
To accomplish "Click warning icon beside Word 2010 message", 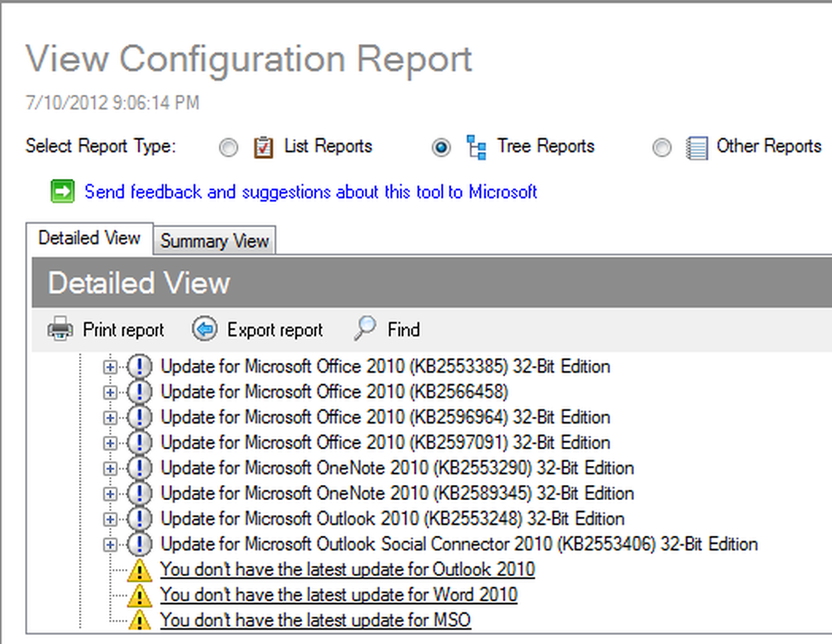I will (140, 595).
